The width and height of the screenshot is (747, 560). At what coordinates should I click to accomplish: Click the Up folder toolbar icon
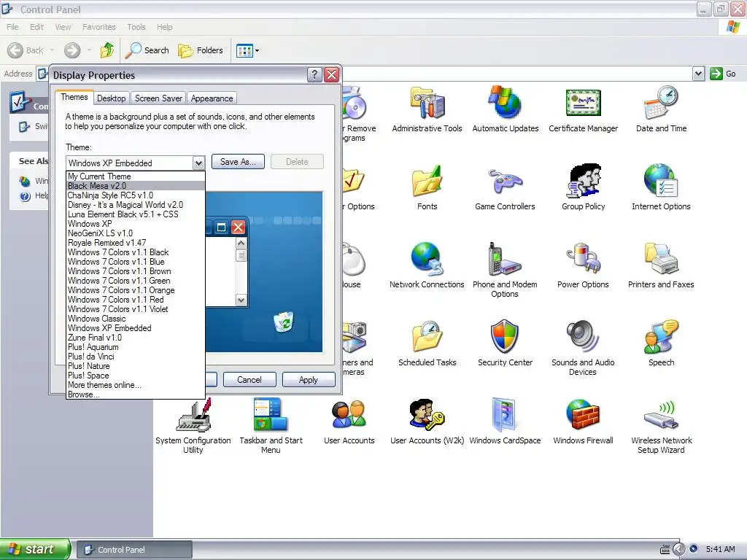[x=107, y=50]
